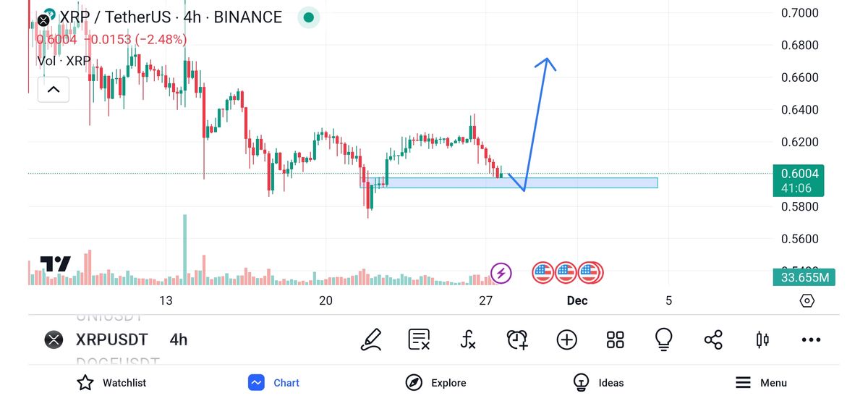The image size is (868, 401).
Task: Open the three-dots more options
Action: click(811, 339)
